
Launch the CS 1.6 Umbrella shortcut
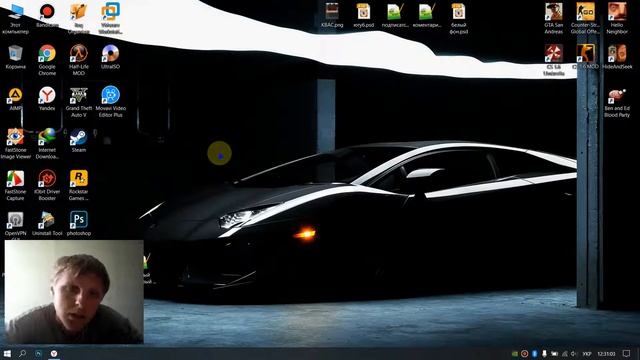553,60
